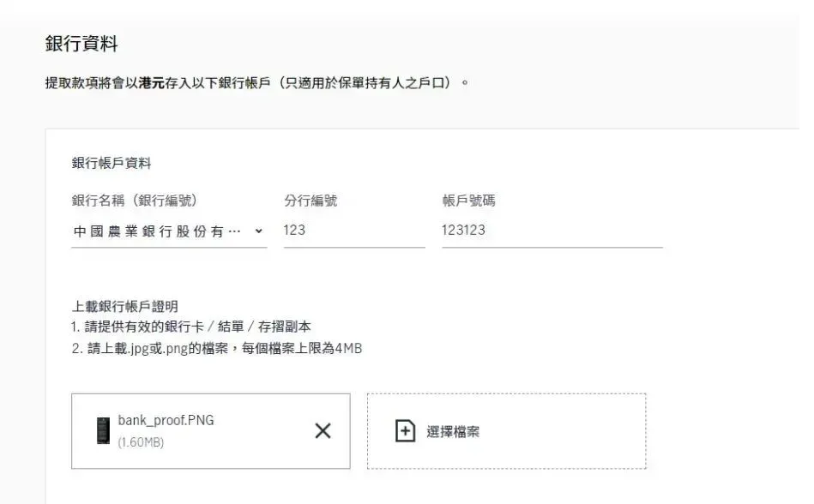
Task: Open the 中國農業銀行 bank selection box
Action: [169, 231]
